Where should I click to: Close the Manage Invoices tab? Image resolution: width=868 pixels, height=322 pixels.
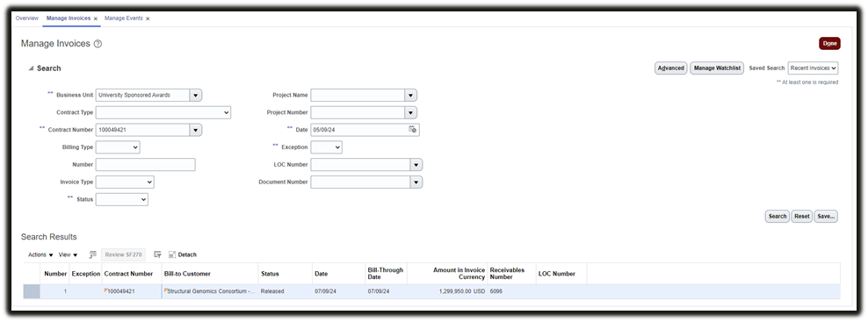(96, 18)
